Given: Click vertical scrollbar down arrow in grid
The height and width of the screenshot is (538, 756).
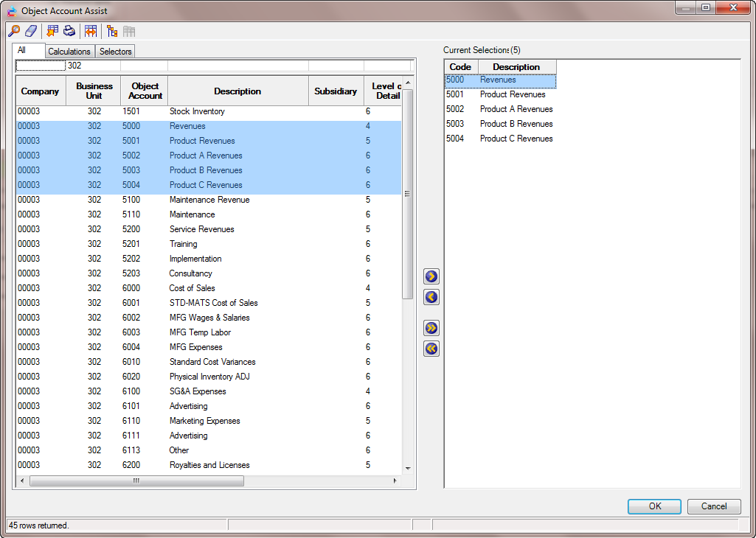Looking at the screenshot, I should [x=408, y=467].
